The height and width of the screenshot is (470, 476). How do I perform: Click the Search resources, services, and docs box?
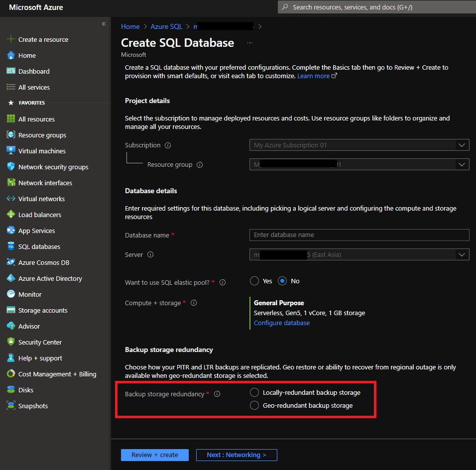[377, 7]
